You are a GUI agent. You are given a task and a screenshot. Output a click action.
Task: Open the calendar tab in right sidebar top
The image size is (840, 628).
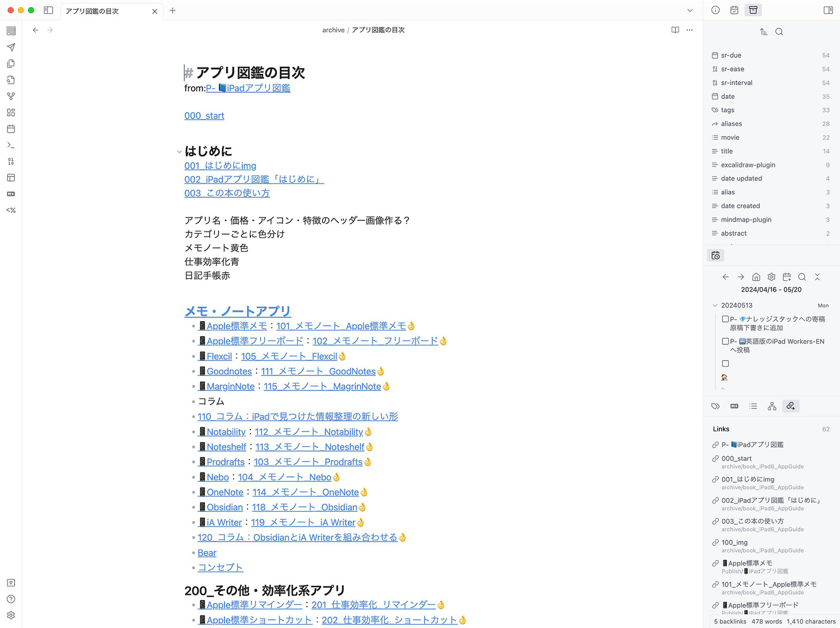point(734,10)
